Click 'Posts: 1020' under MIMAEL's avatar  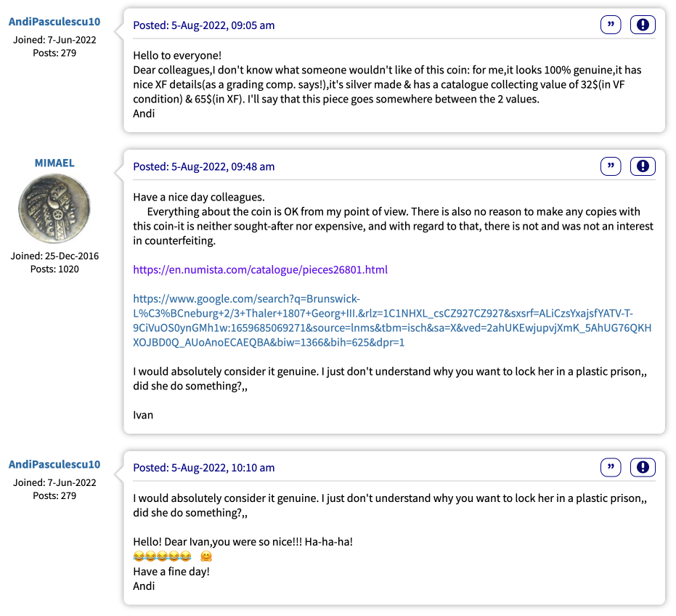coord(54,269)
